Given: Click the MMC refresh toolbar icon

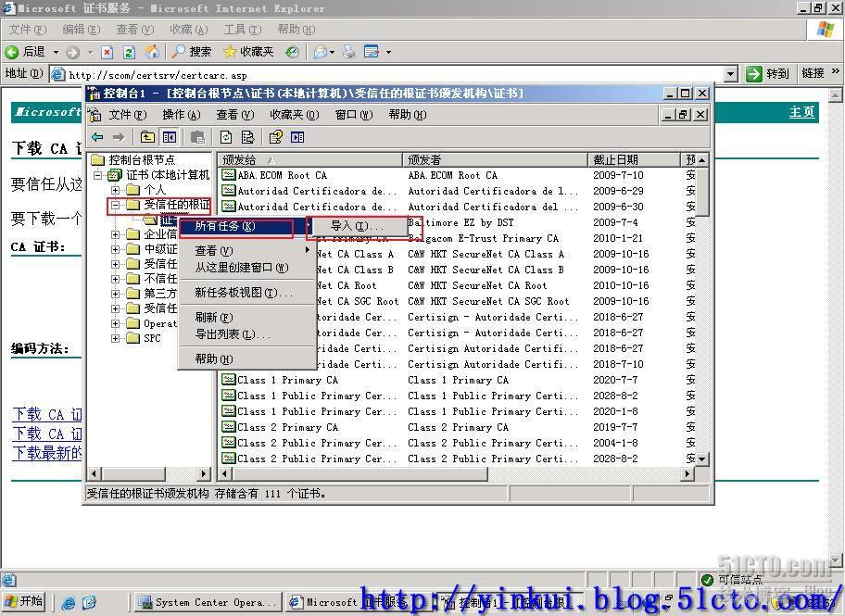Looking at the screenshot, I should [226, 137].
